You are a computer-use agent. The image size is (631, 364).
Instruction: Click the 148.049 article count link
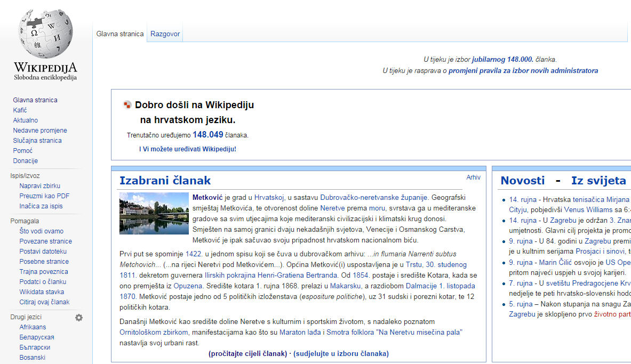click(207, 135)
